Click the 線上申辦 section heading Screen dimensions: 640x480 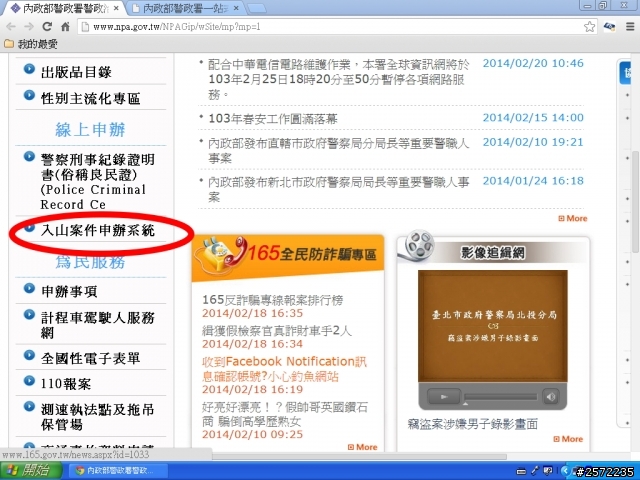tap(90, 130)
